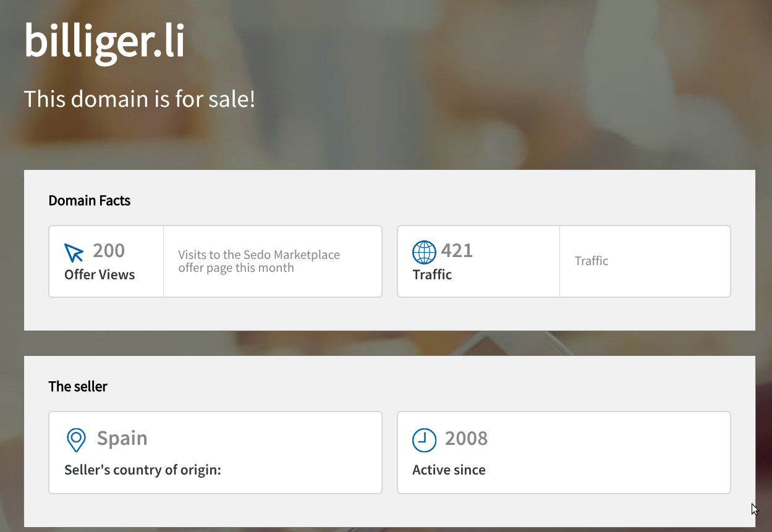This screenshot has height=532, width=772.
Task: Click the bold Traffic label
Action: [432, 275]
